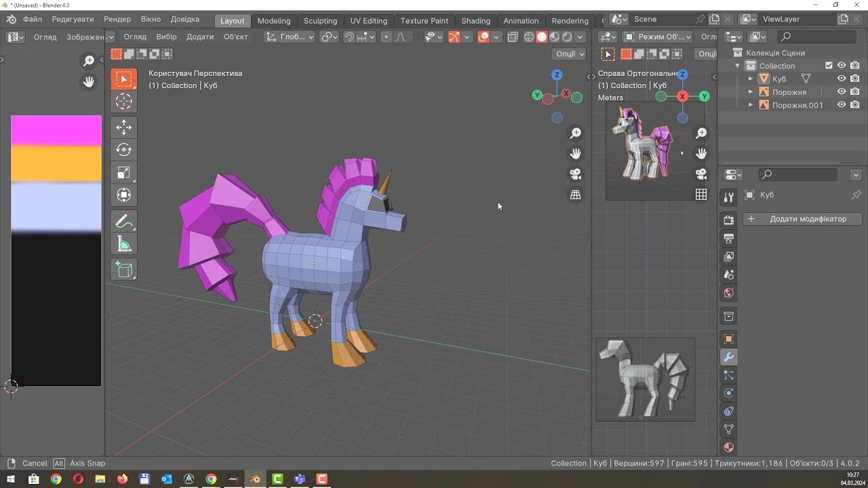Viewport: 868px width, 488px height.
Task: Toggle the pin icon in Properties editor
Action: [856, 195]
